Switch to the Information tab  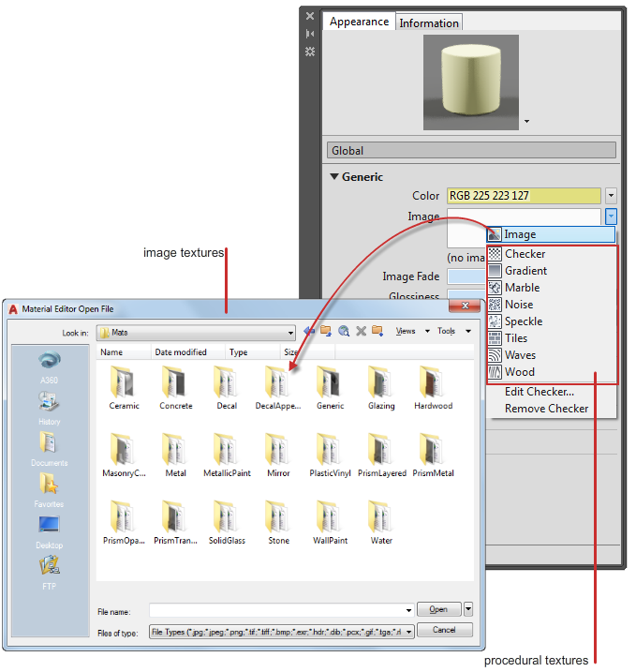[429, 22]
